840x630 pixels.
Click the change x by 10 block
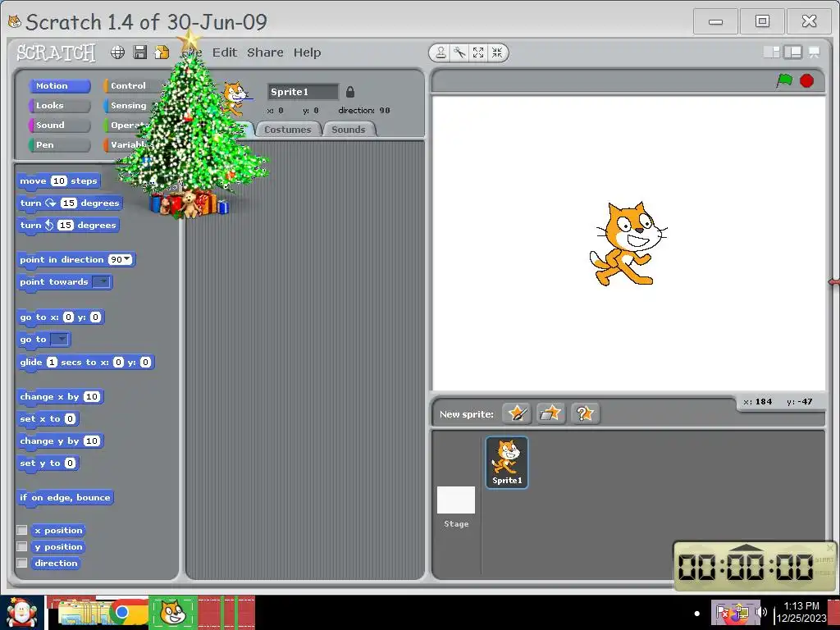[60, 397]
